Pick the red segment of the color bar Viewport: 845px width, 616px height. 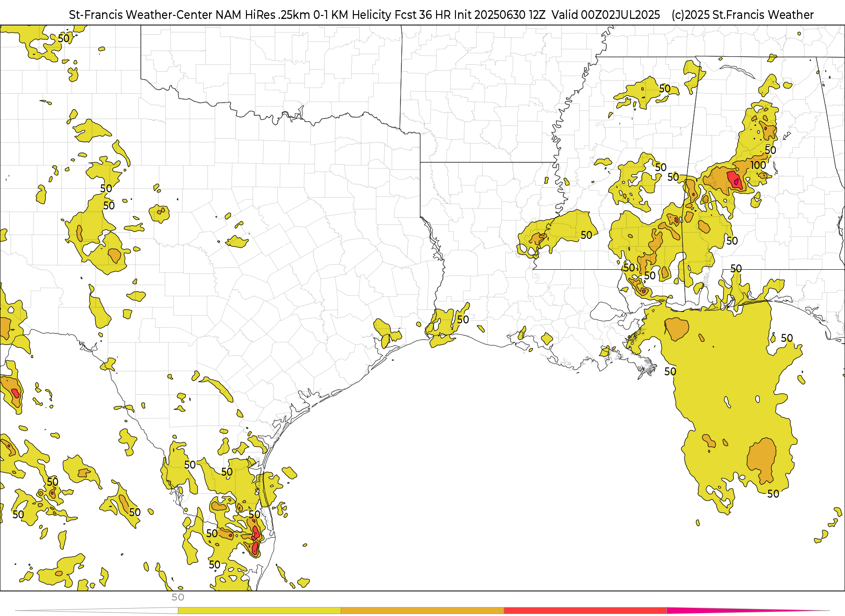tap(585, 611)
